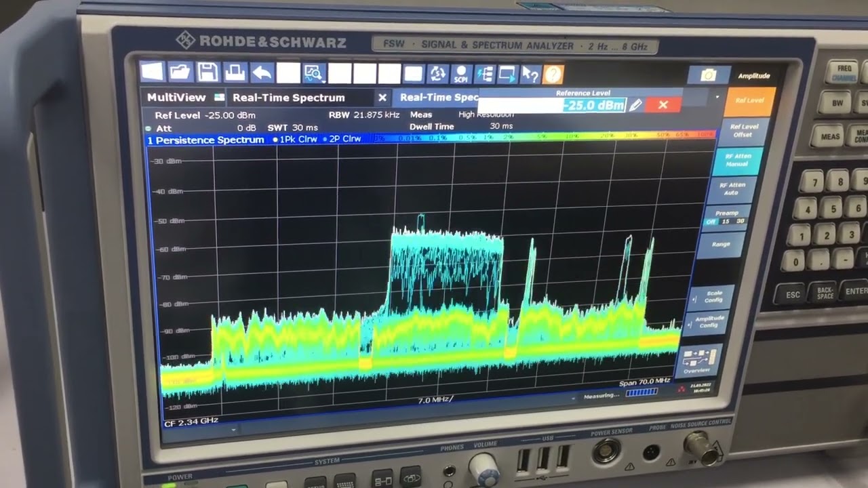
Task: Select the 1 Persistence Spectrum window title
Action: [x=206, y=140]
